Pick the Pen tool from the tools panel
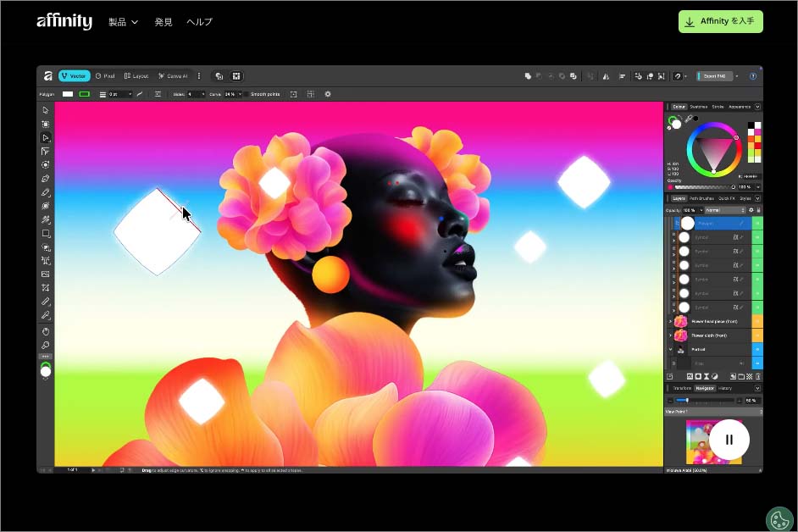This screenshot has height=532, width=798. (x=46, y=179)
